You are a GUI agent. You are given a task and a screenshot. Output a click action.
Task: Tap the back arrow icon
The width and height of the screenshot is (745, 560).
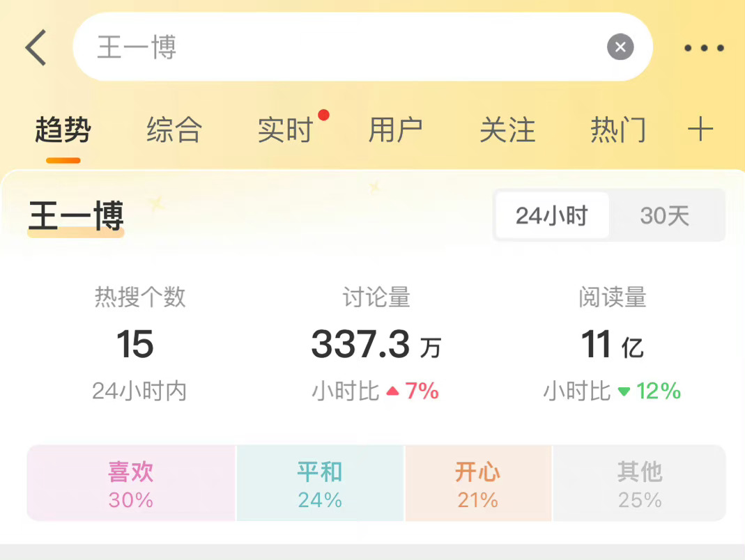36,48
